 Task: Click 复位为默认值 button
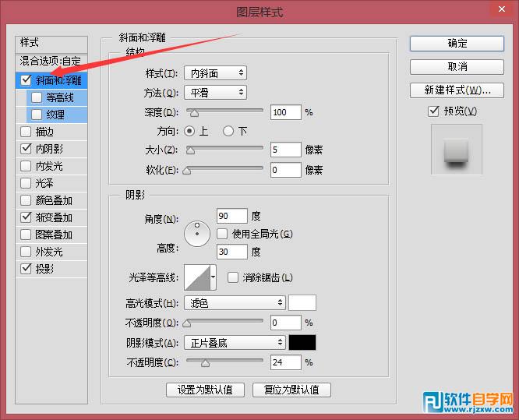291,390
